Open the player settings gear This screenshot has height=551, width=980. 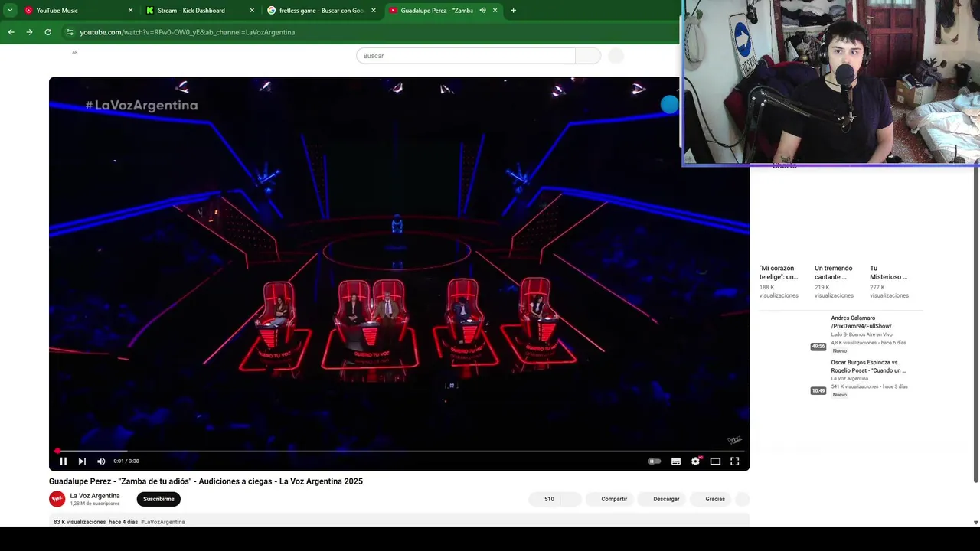[x=696, y=461]
